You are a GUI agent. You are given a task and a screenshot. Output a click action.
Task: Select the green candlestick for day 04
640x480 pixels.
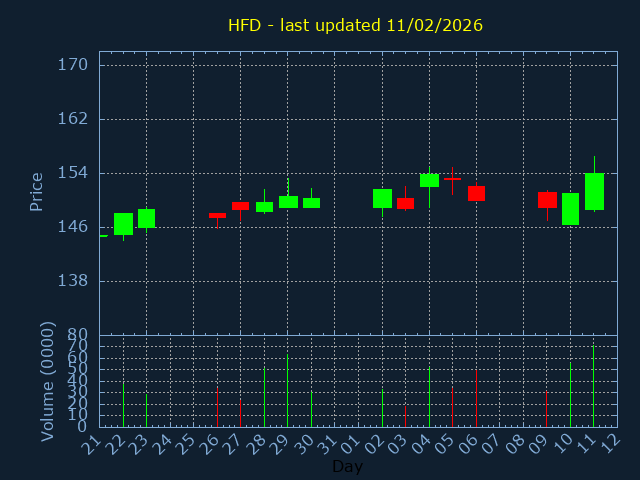click(429, 180)
